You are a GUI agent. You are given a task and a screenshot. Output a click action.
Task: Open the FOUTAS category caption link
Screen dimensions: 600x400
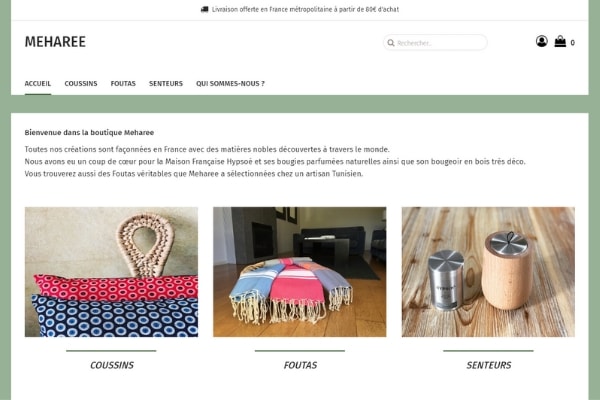coord(300,365)
